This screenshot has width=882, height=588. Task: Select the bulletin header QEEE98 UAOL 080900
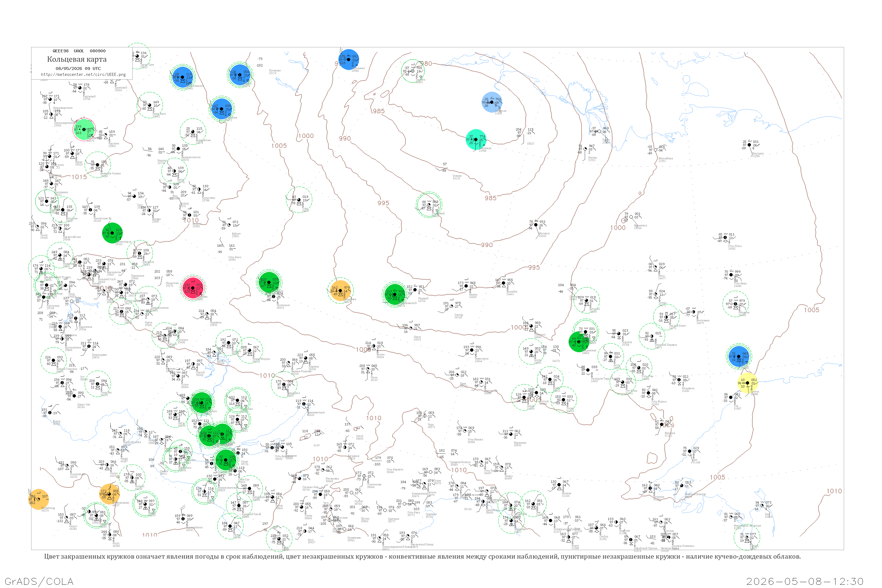[79, 51]
